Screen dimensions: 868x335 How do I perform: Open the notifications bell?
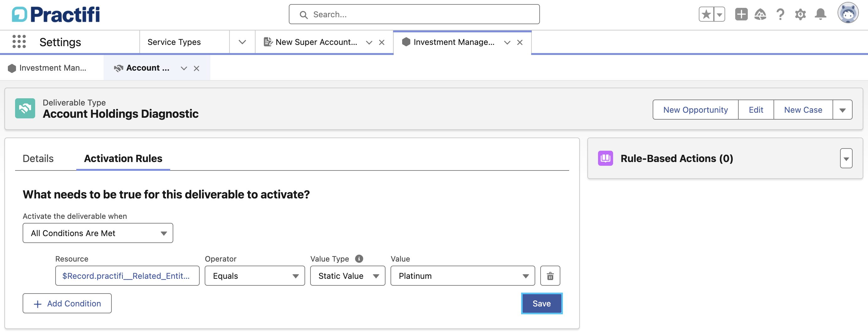pos(821,14)
